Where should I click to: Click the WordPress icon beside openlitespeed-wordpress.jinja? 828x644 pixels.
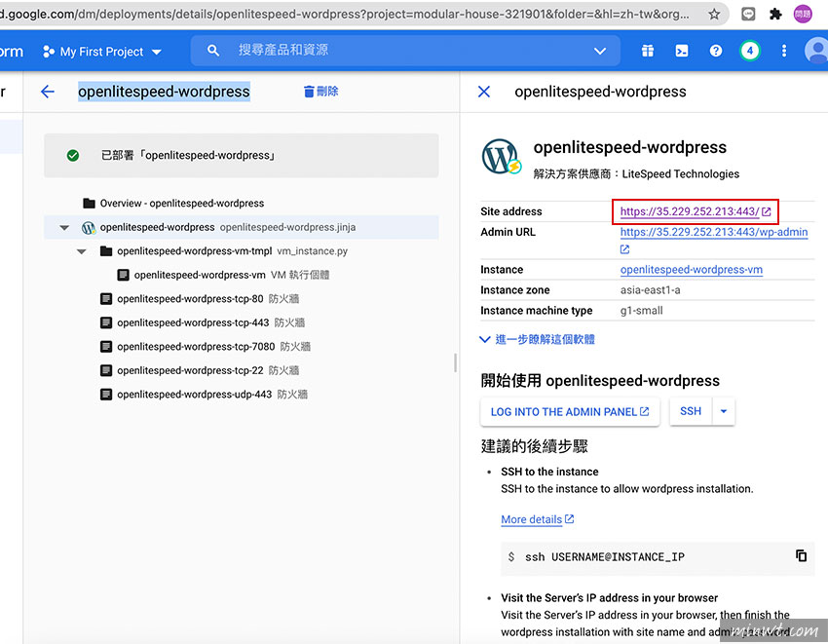click(x=89, y=228)
